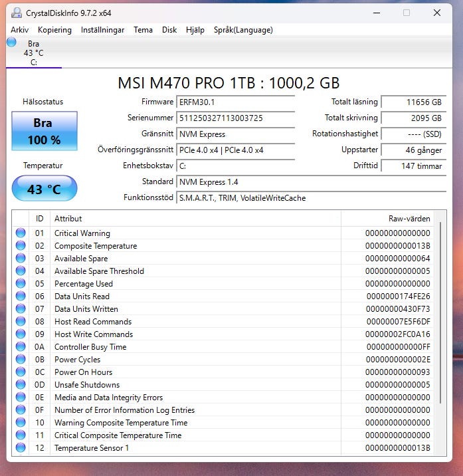Click status orb next to Temperature Sensor 1
Image resolution: width=463 pixels, height=476 pixels.
(x=21, y=448)
